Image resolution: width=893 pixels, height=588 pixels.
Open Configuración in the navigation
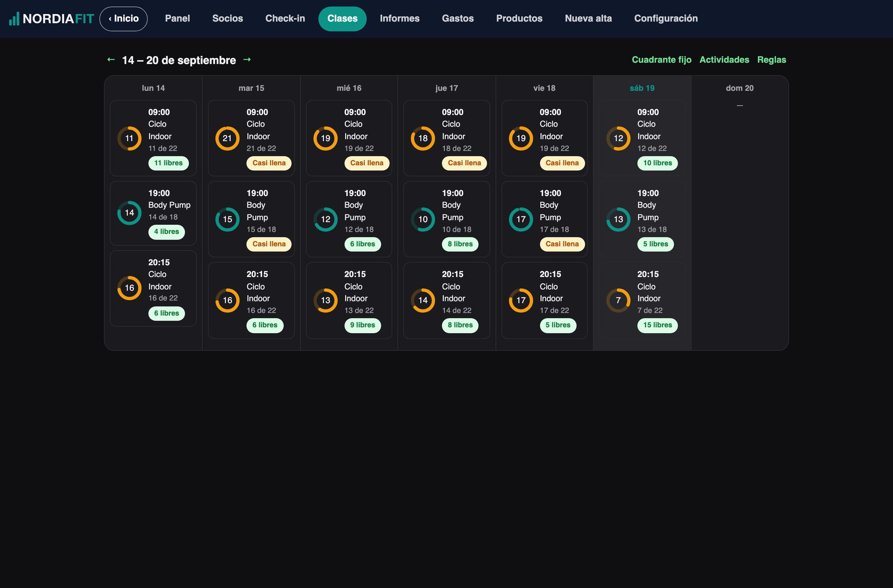[666, 18]
